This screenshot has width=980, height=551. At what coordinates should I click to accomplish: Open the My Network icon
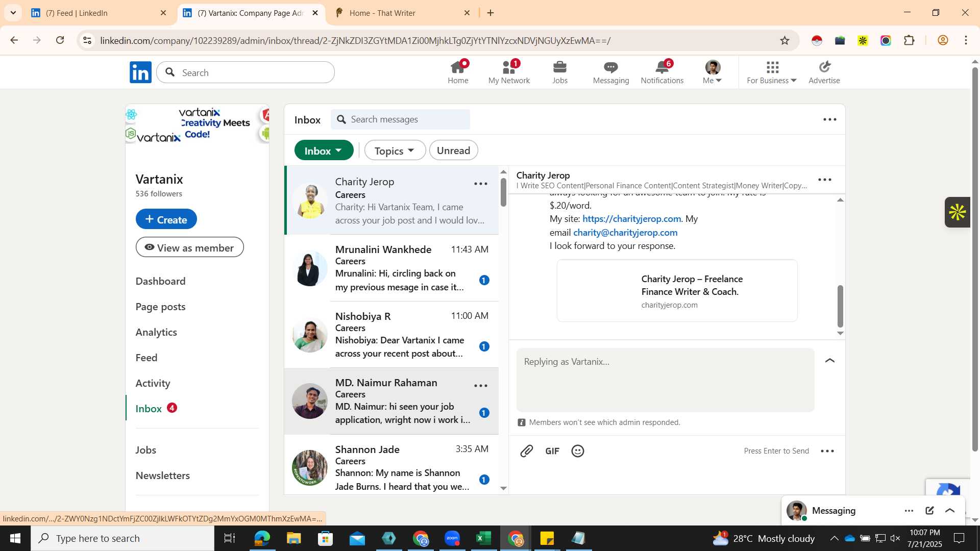tap(509, 72)
